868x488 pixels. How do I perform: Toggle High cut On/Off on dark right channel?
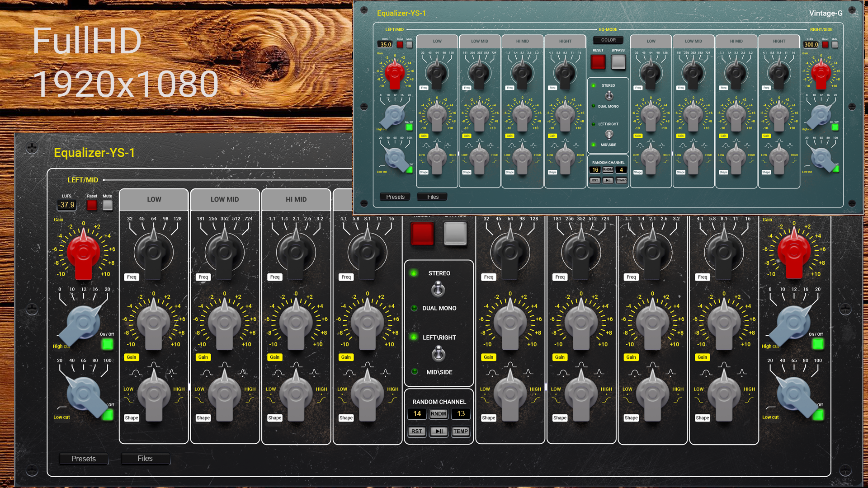818,344
